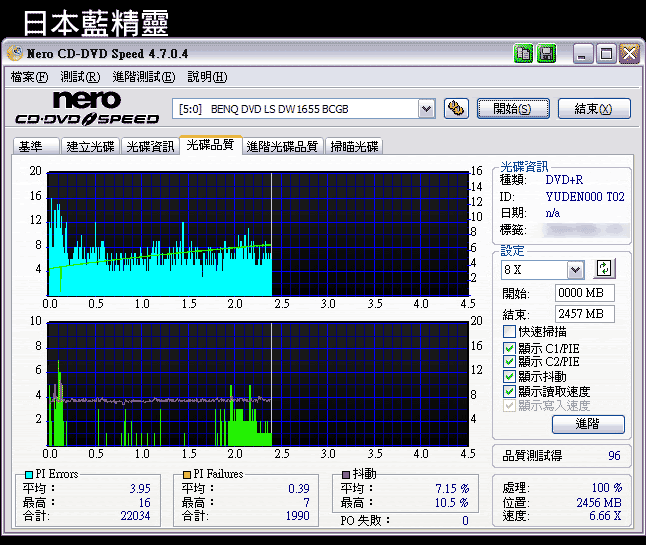Switch to the 進階光碟品質 tab

282,146
